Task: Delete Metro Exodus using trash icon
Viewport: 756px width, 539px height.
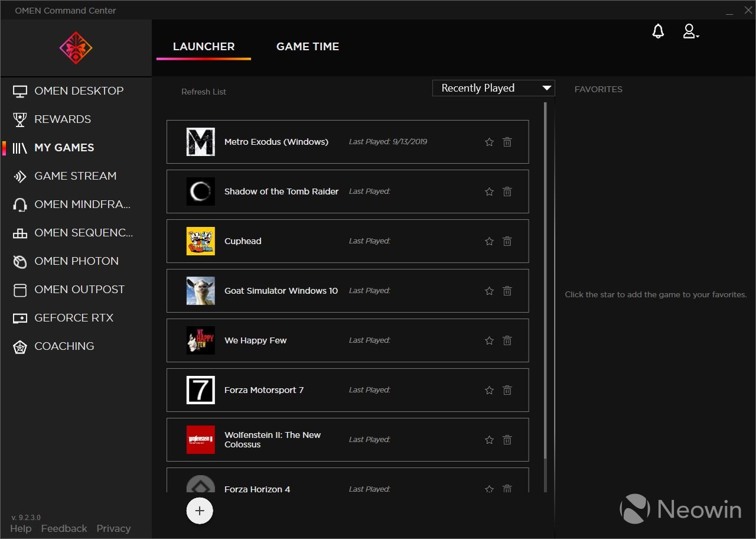Action: pyautogui.click(x=507, y=142)
